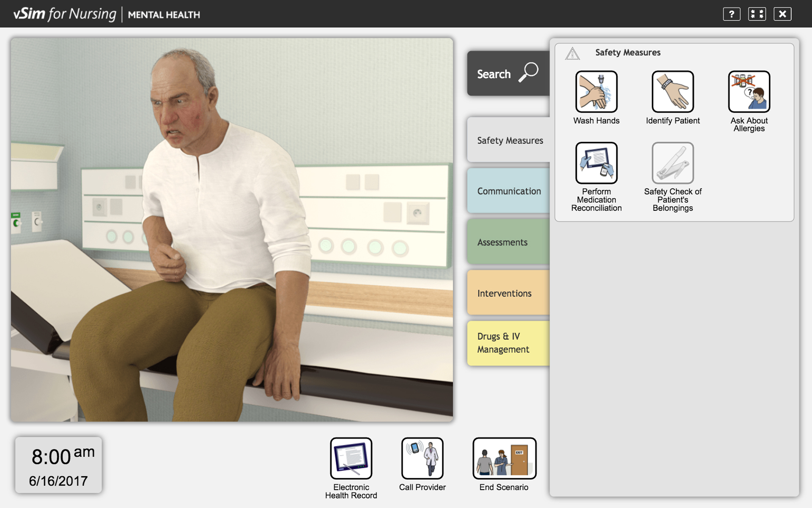Click the clock and date display

click(x=59, y=465)
